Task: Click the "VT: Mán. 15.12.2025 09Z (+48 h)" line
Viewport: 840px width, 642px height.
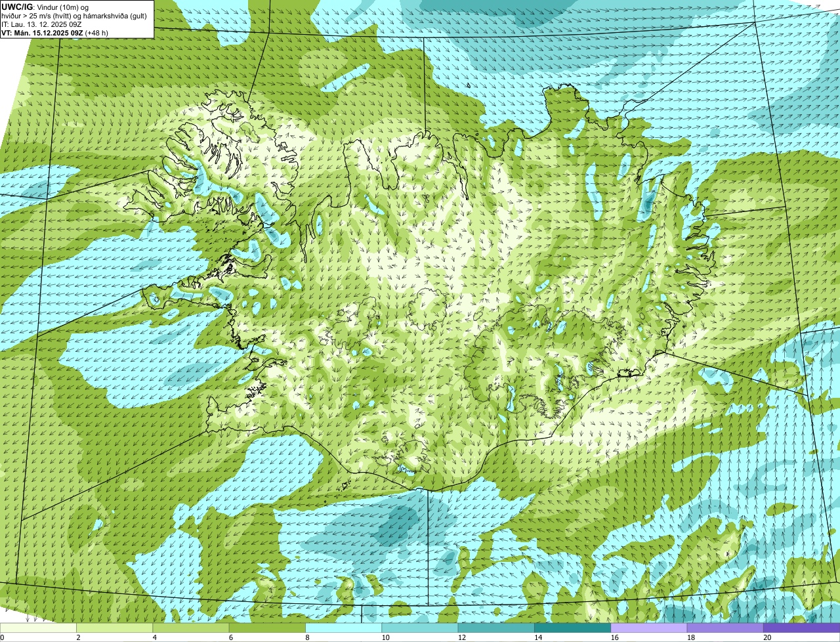Action: click(55, 32)
